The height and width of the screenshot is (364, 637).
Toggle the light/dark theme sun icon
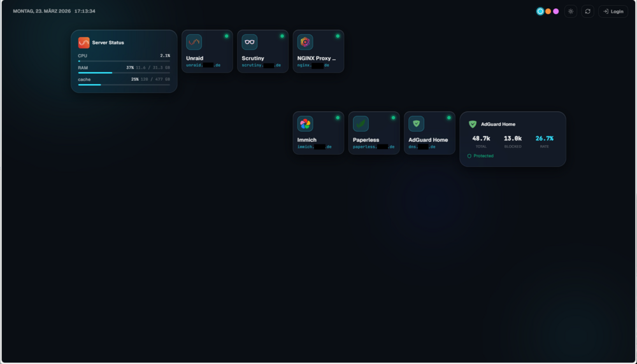571,11
